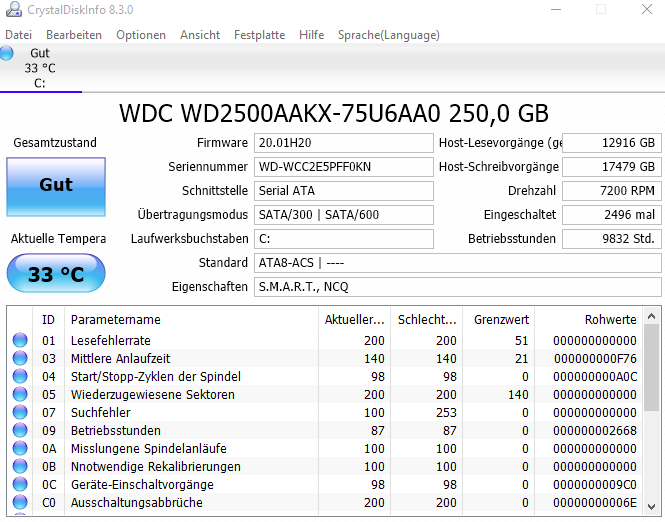
Task: Select the Lesefehlerrate parameter name
Action: (x=111, y=341)
